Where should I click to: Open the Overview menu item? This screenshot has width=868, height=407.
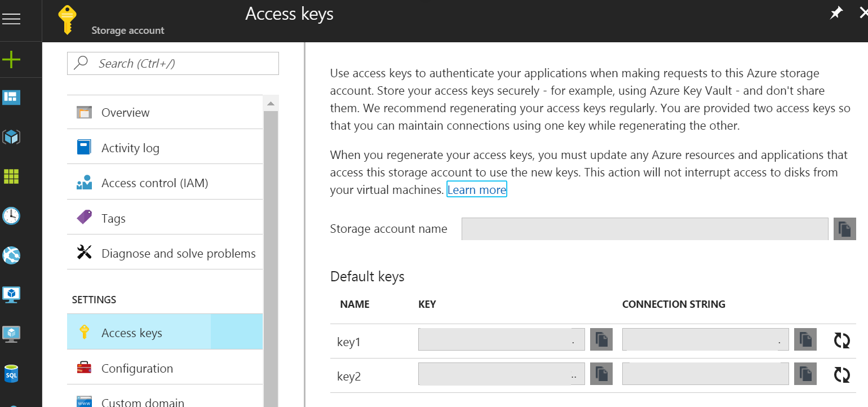[x=165, y=112]
